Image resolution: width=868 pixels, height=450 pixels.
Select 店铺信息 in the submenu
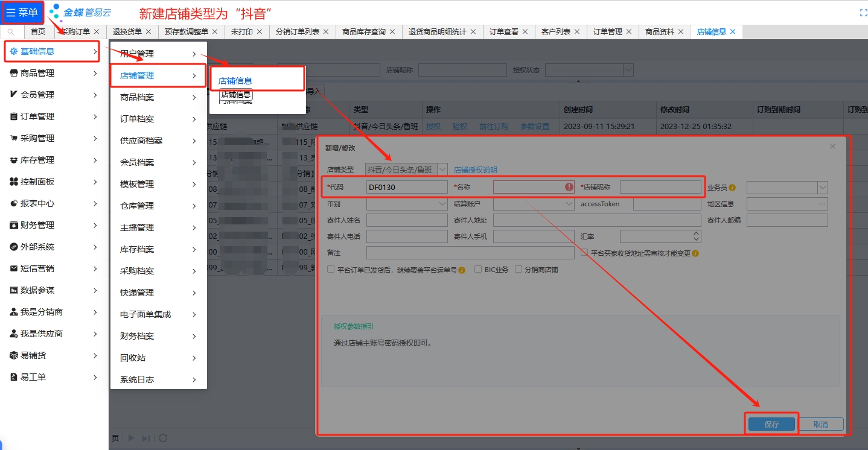pos(235,81)
